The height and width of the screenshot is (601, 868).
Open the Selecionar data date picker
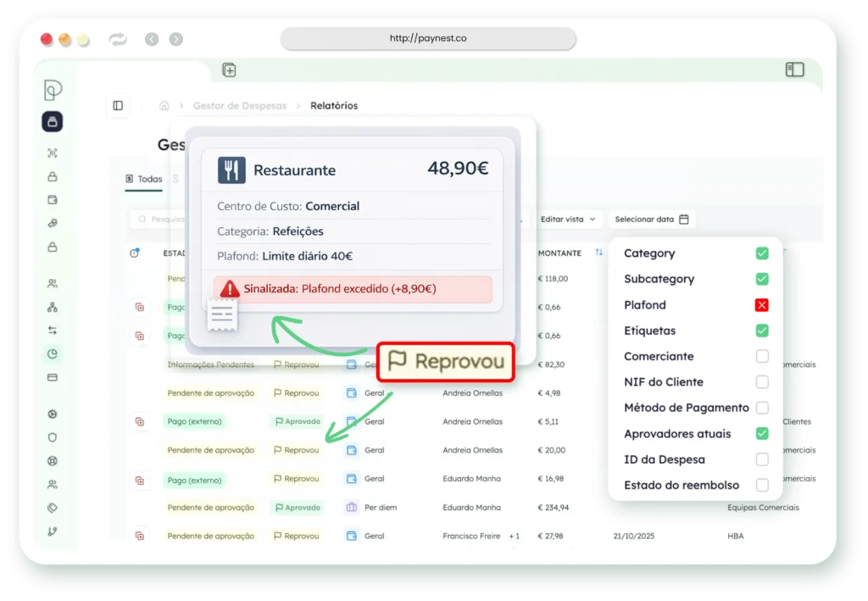pyautogui.click(x=652, y=220)
